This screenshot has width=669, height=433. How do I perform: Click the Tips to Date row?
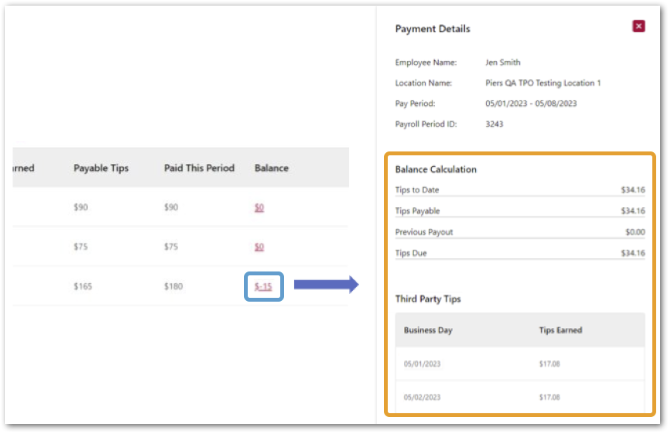(519, 190)
